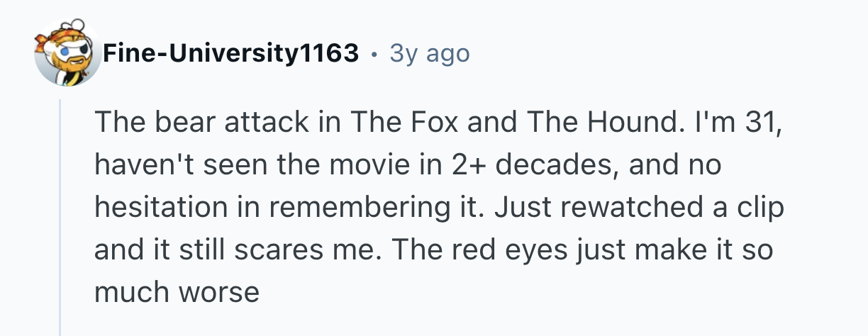Open the Fine-University1163 username link

[x=230, y=53]
